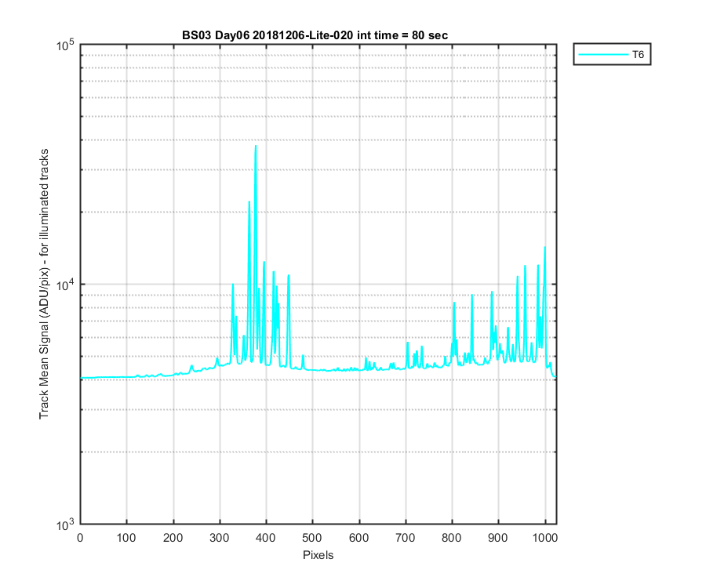Click the tip of the tallest T6 peak
Screen dimensions: 706x588
(x=256, y=146)
